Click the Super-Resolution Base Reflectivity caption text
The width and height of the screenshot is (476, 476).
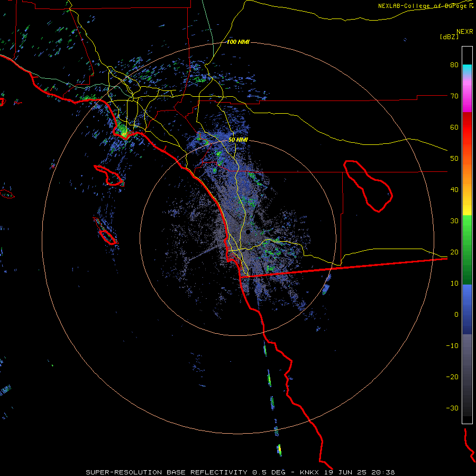pyautogui.click(x=240, y=472)
